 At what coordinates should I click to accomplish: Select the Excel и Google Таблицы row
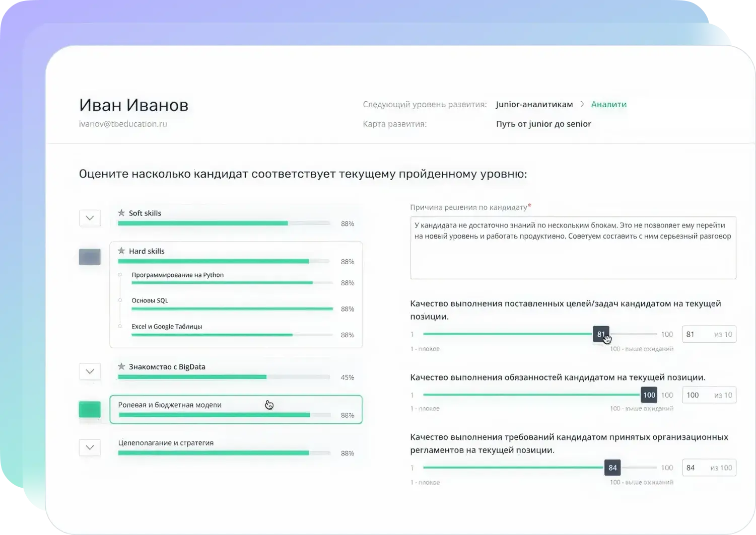pyautogui.click(x=237, y=331)
